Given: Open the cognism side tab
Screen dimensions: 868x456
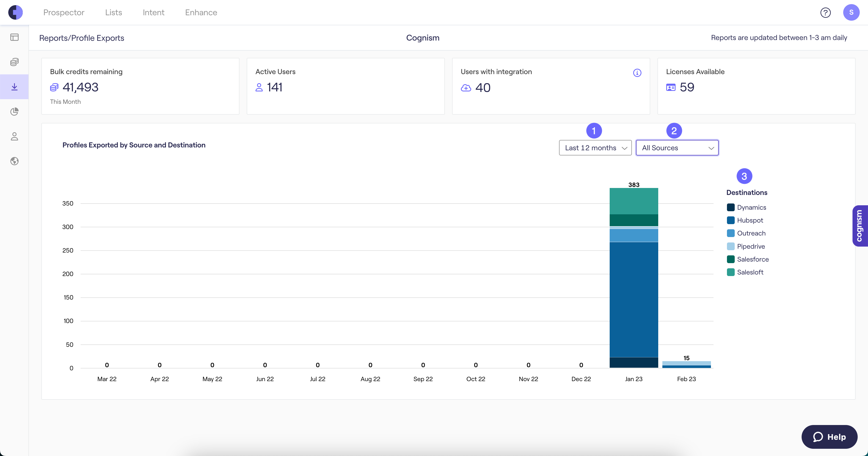Looking at the screenshot, I should point(860,226).
